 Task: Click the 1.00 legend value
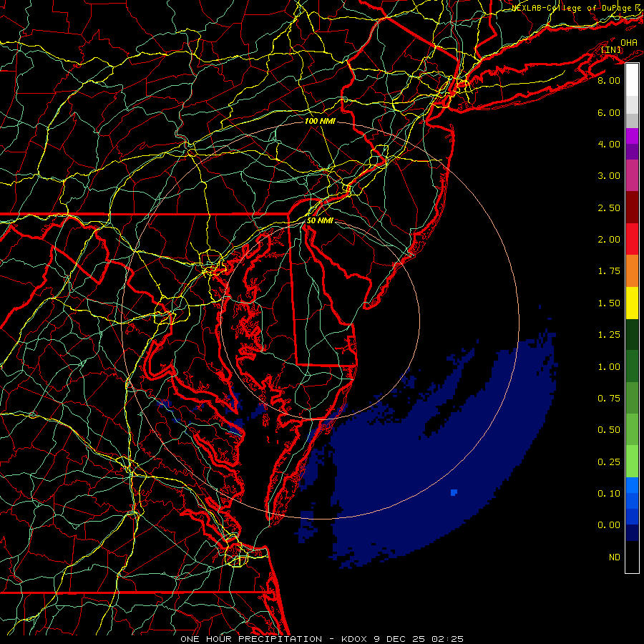[x=609, y=367]
